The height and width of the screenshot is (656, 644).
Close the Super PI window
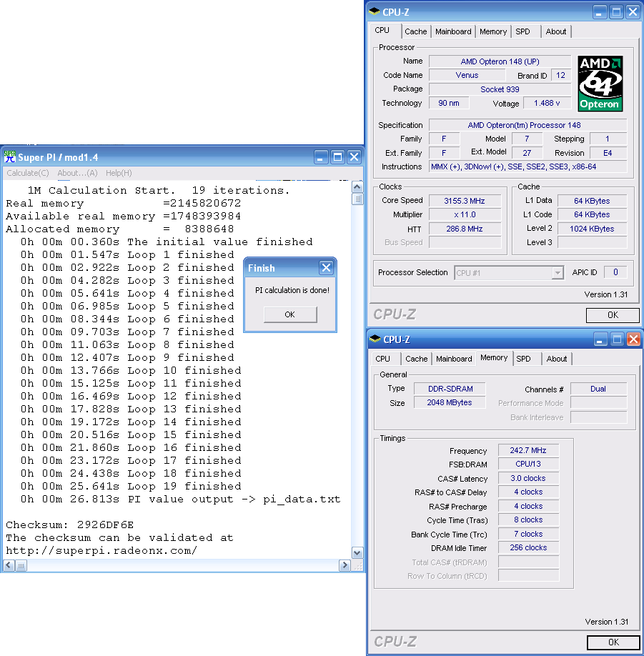click(354, 157)
